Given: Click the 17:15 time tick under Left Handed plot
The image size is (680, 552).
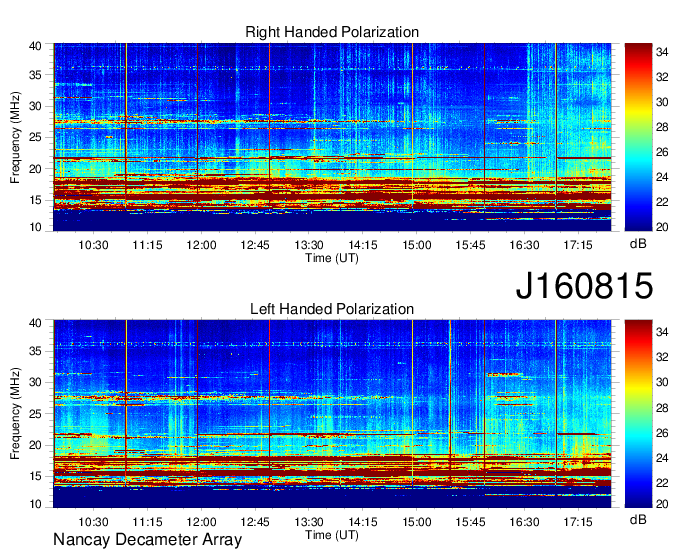Looking at the screenshot, I should [578, 522].
